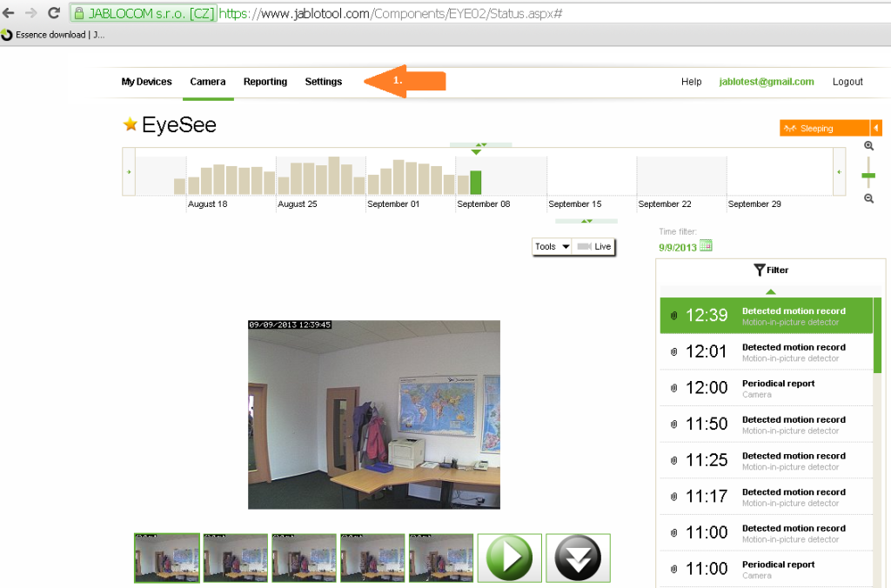Click the download arrow button below the preview

click(x=578, y=558)
